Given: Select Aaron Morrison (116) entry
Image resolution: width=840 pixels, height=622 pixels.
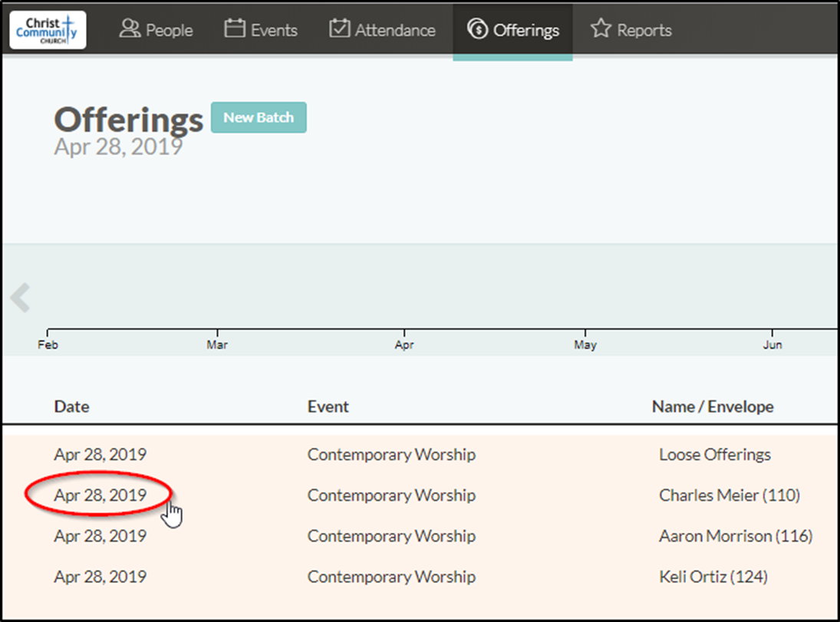Looking at the screenshot, I should (x=736, y=536).
